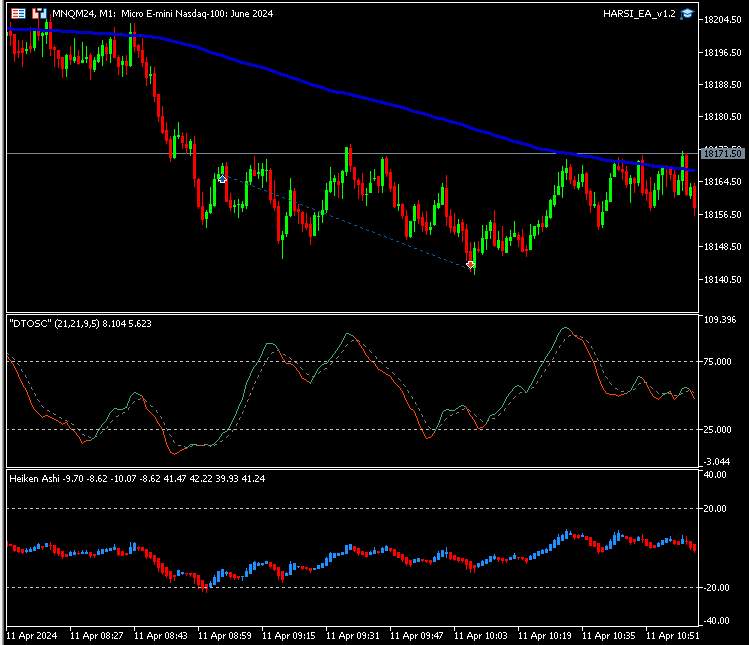
Task: Click the 11 Apr 10:03 time label
Action: tap(481, 635)
